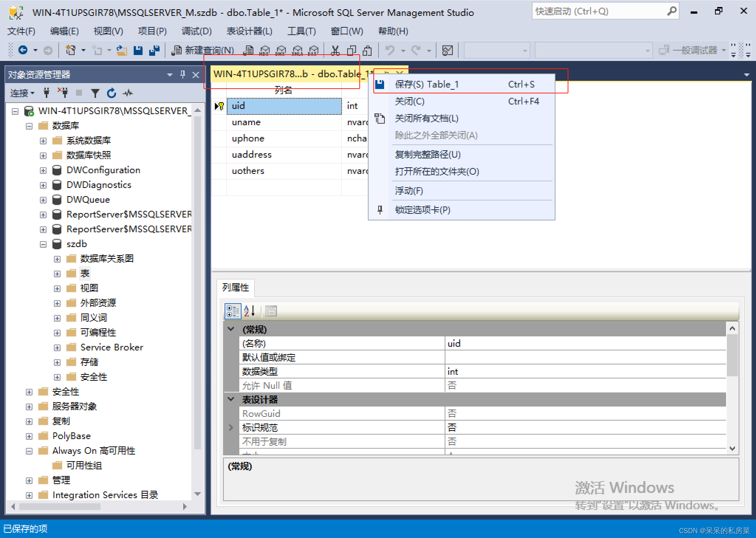This screenshot has width=756, height=538.
Task: Click the database engine query icon
Action: (249, 50)
